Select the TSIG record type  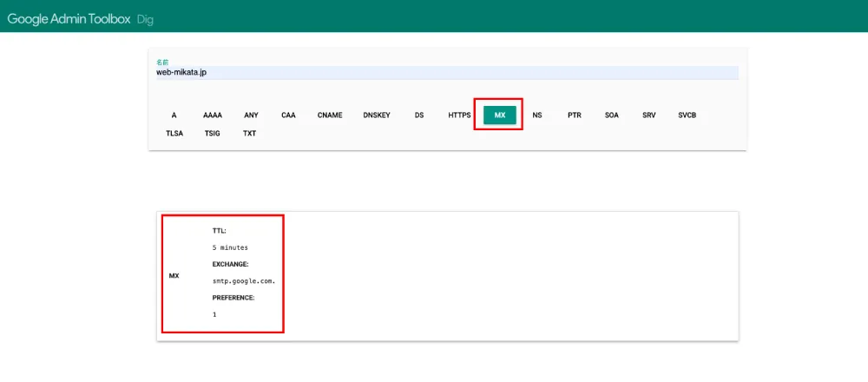[x=212, y=134]
